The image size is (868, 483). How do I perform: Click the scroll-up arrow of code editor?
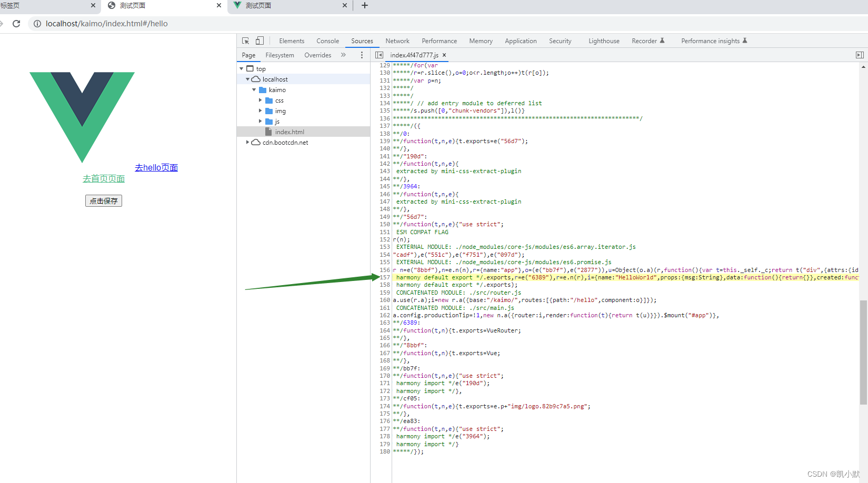(x=863, y=67)
